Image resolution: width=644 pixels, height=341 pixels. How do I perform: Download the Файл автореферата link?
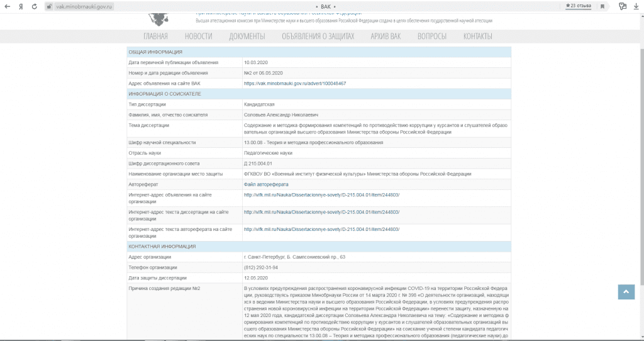266,184
